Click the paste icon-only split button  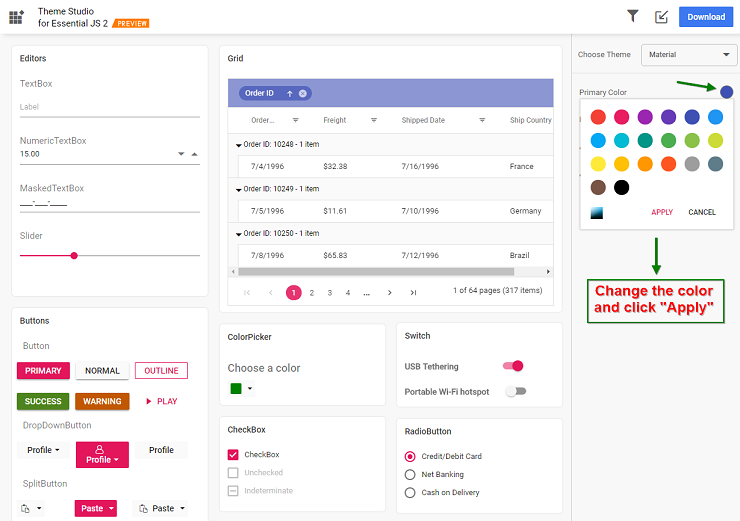pyautogui.click(x=25, y=508)
